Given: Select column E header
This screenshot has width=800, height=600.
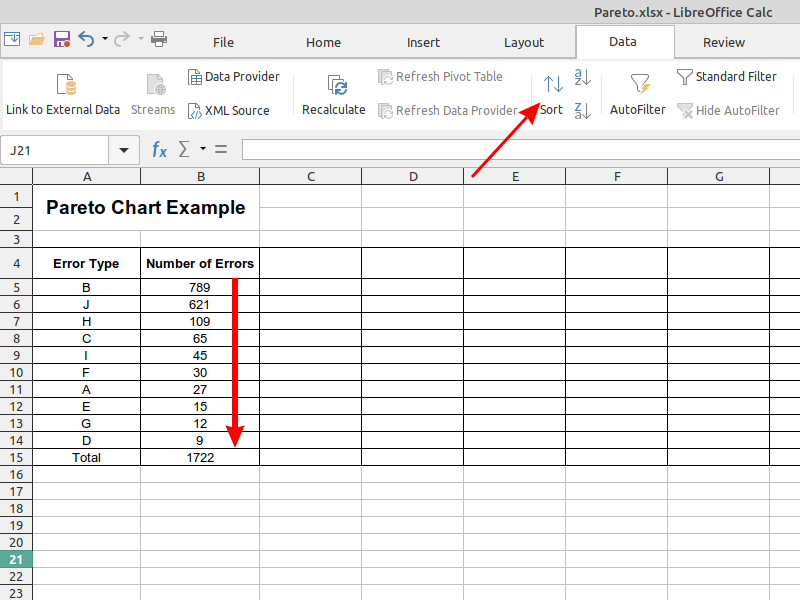Looking at the screenshot, I should point(515,177).
